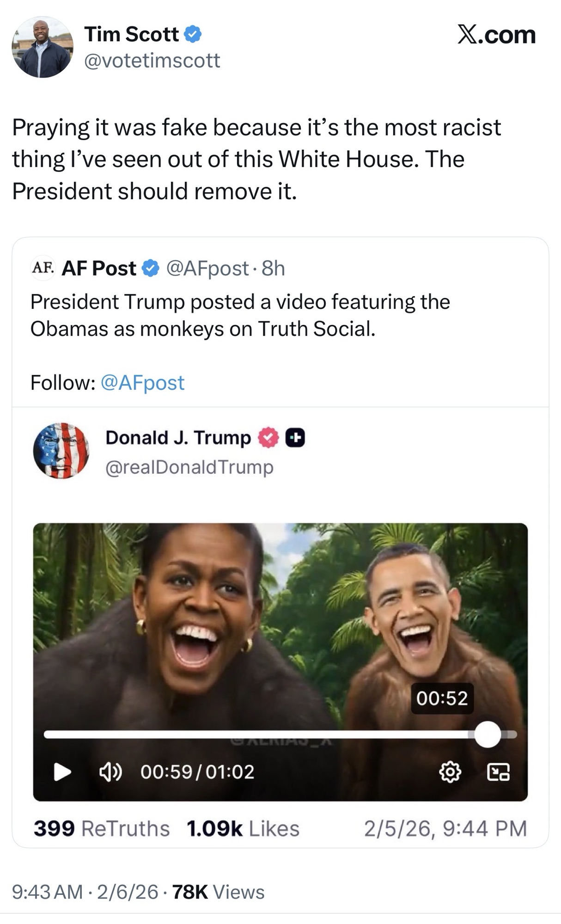Open the @realDonaldTrump handle

(x=189, y=467)
